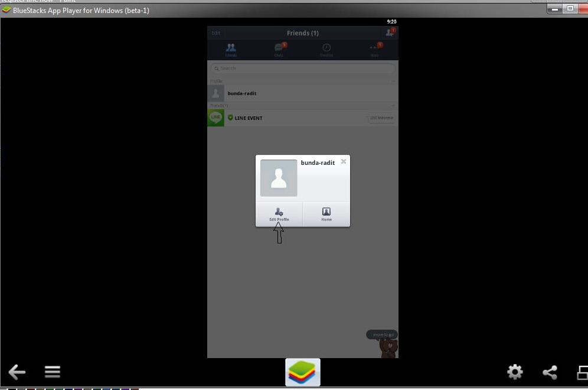Image resolution: width=588 pixels, height=390 pixels.
Task: Open Home in the bunda-radit popup
Action: [326, 214]
